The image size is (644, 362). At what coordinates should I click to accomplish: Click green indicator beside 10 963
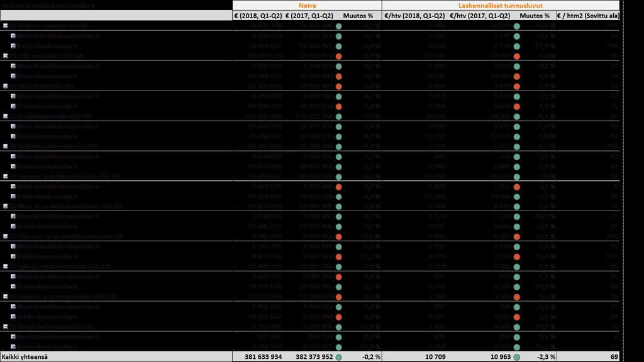click(517, 357)
